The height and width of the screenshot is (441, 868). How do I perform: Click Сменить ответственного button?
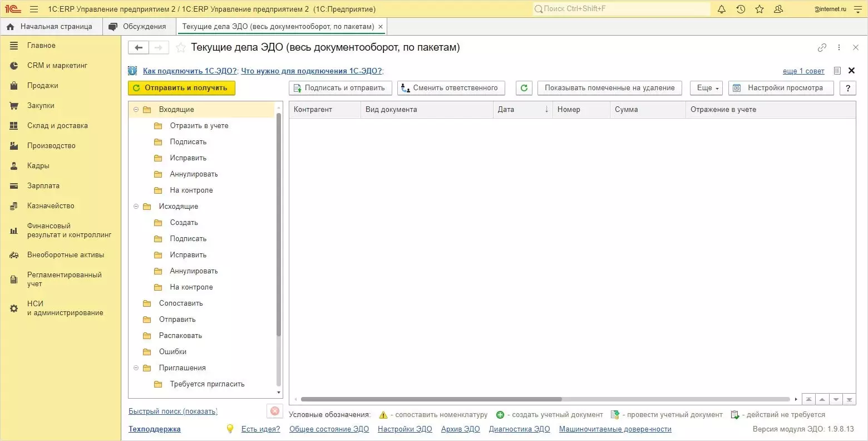[451, 88]
